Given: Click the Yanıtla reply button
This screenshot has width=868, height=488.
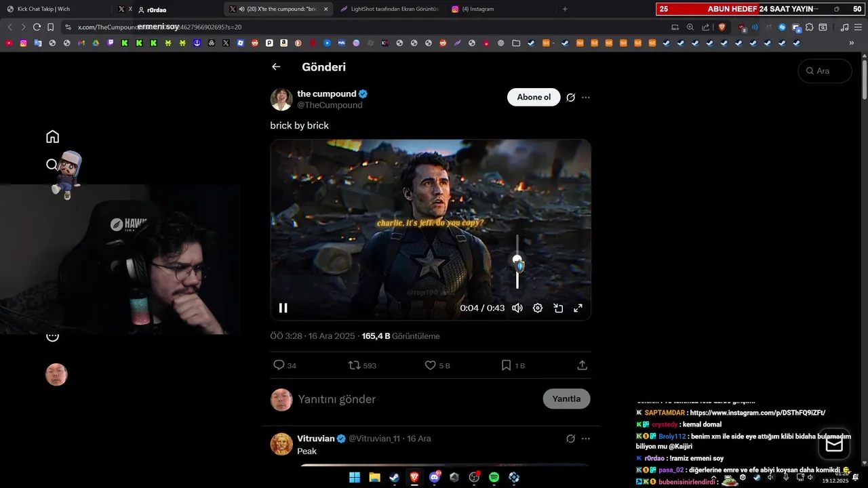Looking at the screenshot, I should click(566, 399).
